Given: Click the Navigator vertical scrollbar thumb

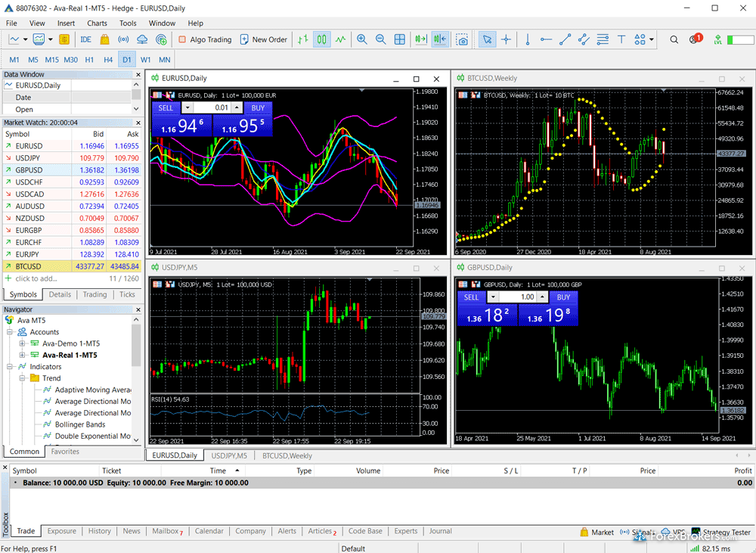Looking at the screenshot, I should [136, 345].
